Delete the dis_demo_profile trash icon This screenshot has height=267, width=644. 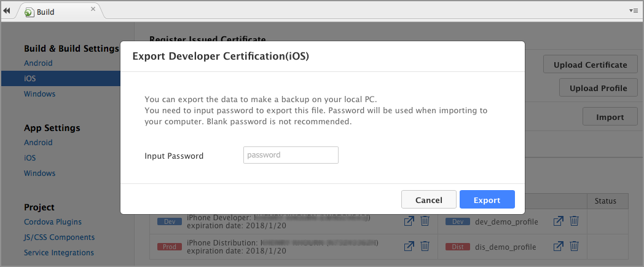pos(574,246)
